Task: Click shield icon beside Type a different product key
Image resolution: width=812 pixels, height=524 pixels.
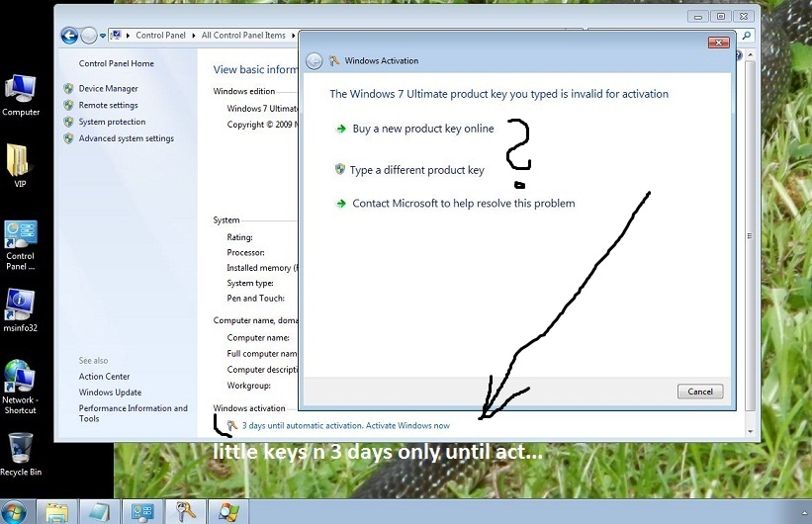Action: [339, 169]
